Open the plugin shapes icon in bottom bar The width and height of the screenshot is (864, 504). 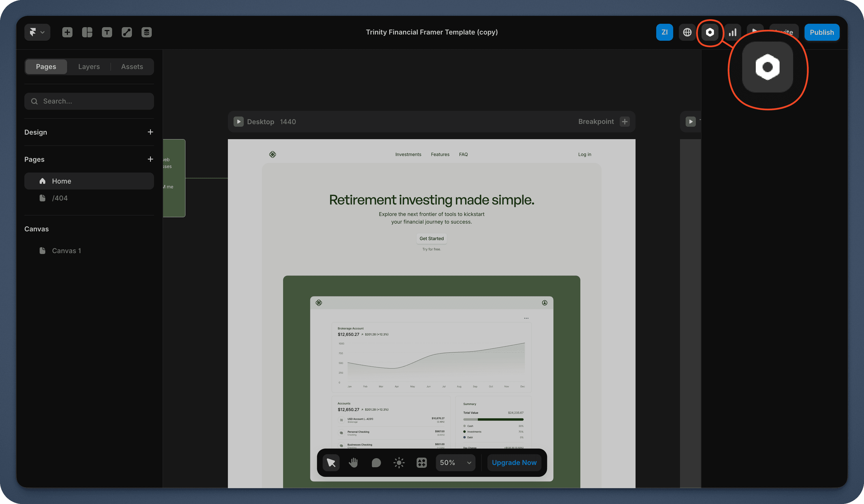tap(421, 462)
